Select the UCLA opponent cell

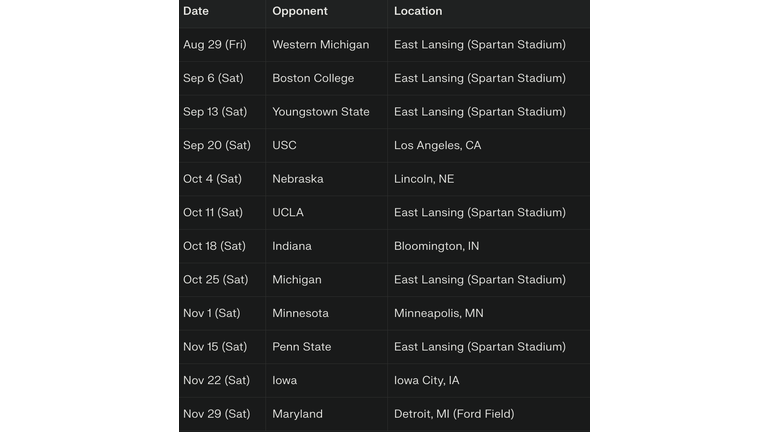(288, 212)
